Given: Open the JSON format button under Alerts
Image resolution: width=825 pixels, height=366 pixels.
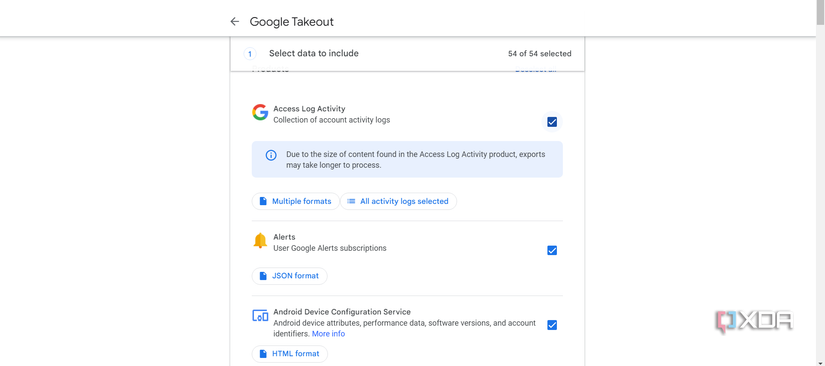Looking at the screenshot, I should (289, 276).
